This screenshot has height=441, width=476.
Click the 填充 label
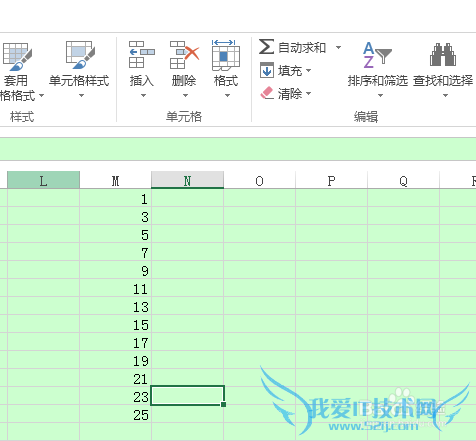click(x=290, y=71)
